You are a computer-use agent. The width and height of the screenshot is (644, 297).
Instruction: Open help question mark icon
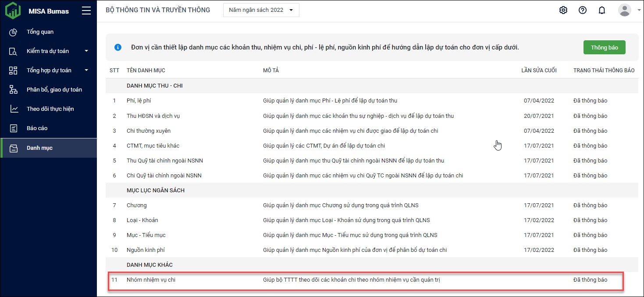pyautogui.click(x=583, y=10)
